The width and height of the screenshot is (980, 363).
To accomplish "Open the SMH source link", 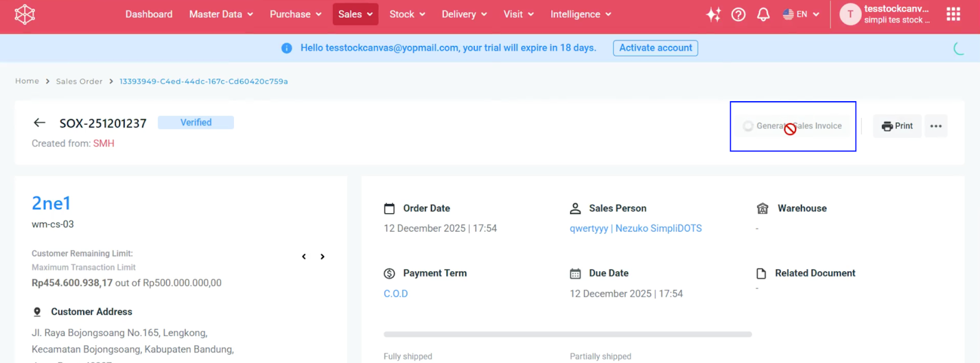I will [104, 143].
